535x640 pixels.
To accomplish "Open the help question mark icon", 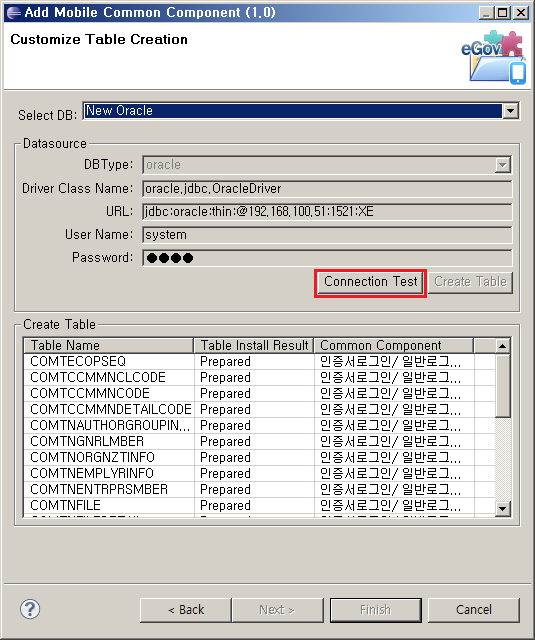I will point(30,609).
